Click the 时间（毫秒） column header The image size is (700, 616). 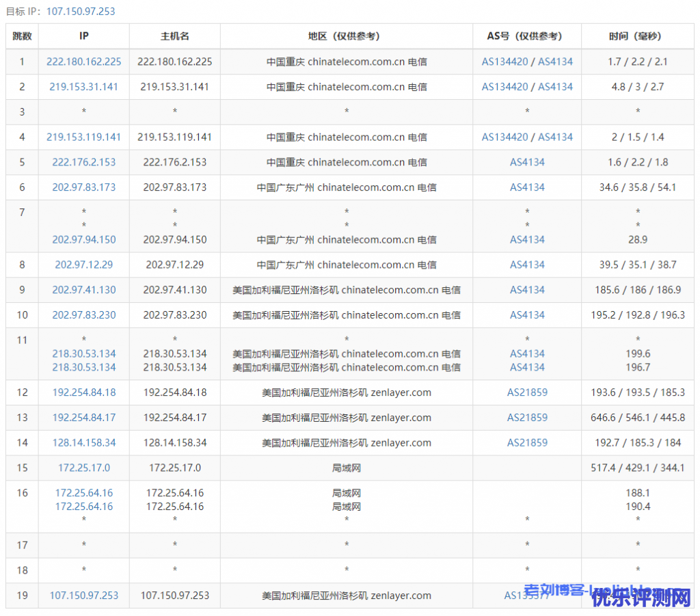637,36
